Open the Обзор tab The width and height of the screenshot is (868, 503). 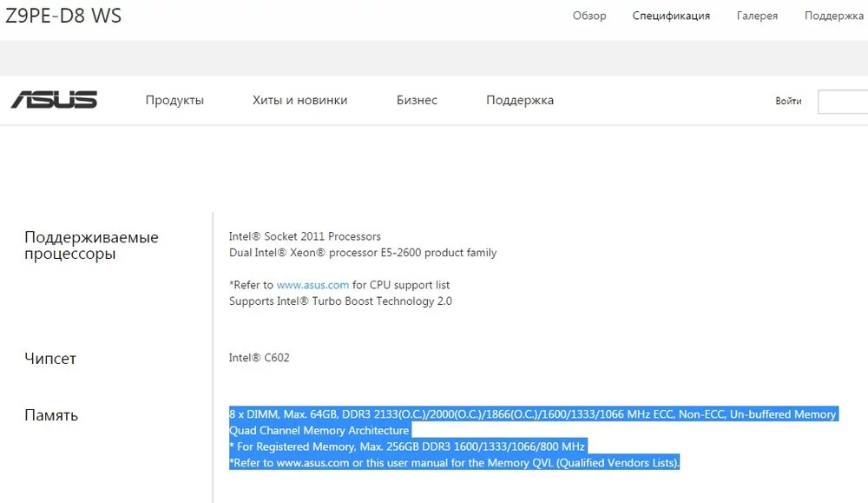(x=589, y=16)
